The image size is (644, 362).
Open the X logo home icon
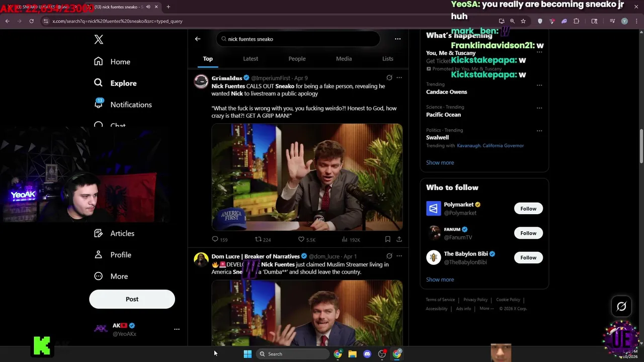click(99, 40)
